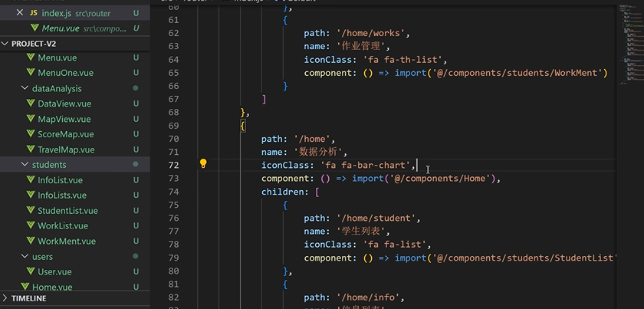644x309 pixels.
Task: Click the git status dot on users folder
Action: 136,256
